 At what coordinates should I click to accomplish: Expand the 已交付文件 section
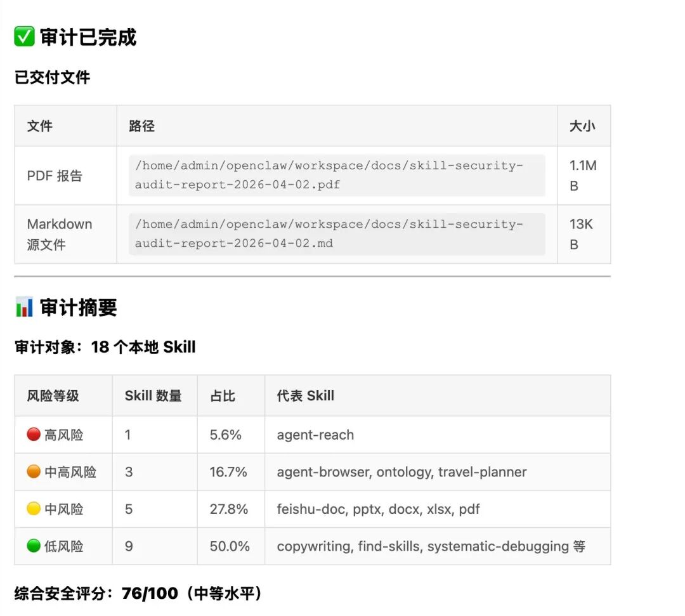point(51,77)
